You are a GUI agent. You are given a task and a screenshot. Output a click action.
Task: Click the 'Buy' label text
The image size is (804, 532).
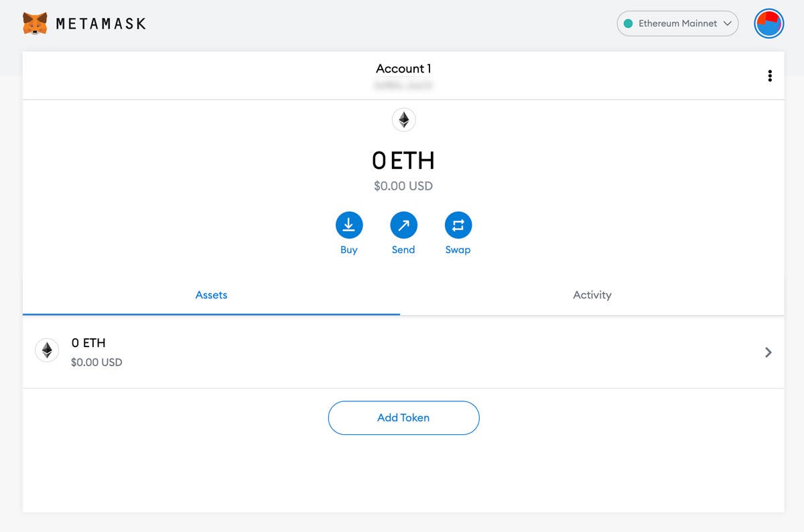pos(349,250)
